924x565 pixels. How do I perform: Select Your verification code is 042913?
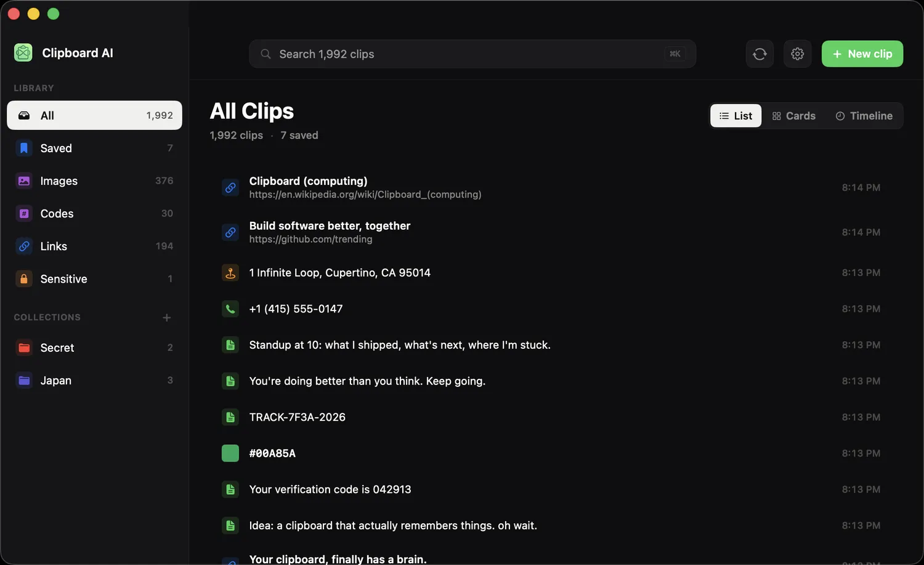point(330,489)
